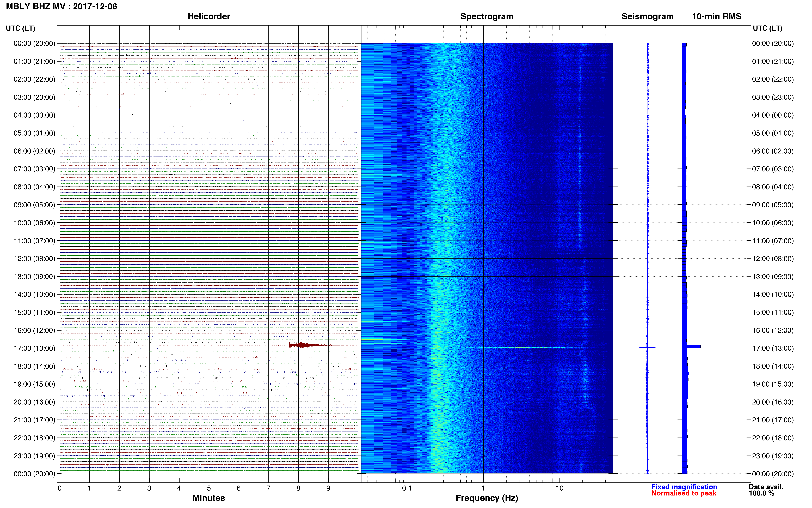Screen dimensions: 812x508
Task: Click the left label '13:00 (09:00)'
Action: tap(34, 277)
